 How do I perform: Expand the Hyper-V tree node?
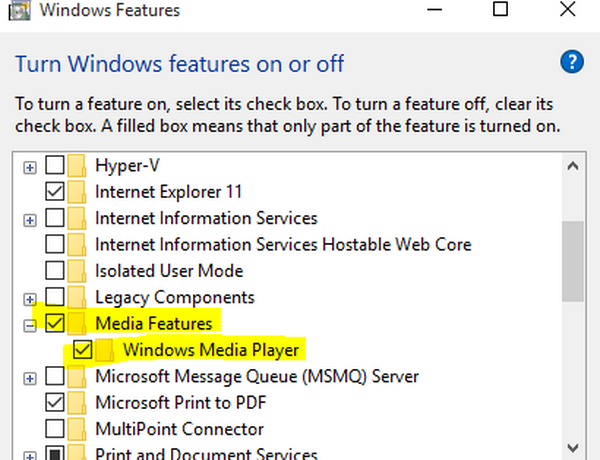tap(31, 165)
